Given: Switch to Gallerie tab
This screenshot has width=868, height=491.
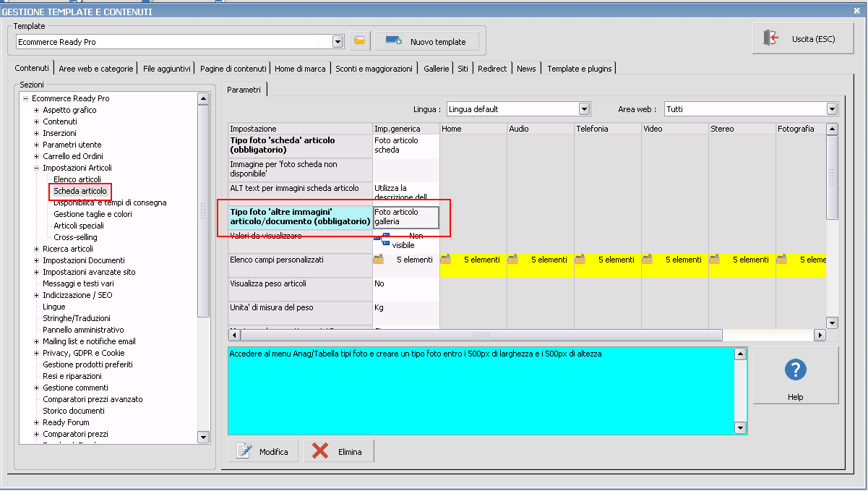Looking at the screenshot, I should click(437, 69).
